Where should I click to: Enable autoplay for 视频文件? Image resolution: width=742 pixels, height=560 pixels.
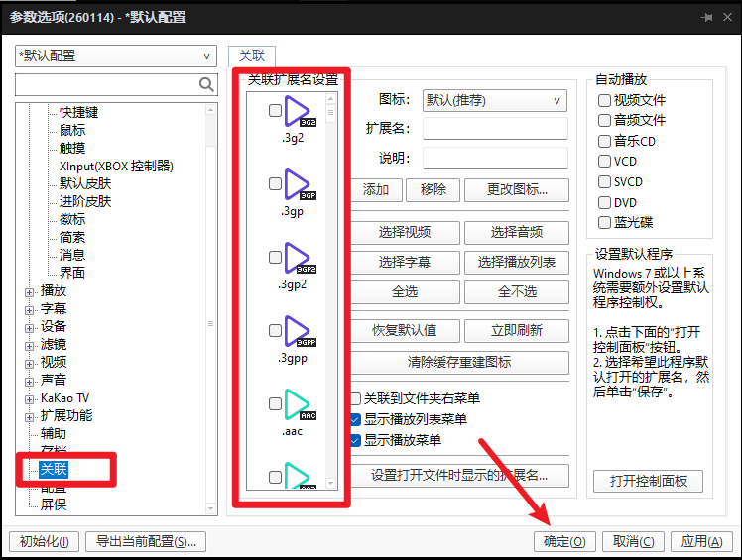click(x=604, y=100)
